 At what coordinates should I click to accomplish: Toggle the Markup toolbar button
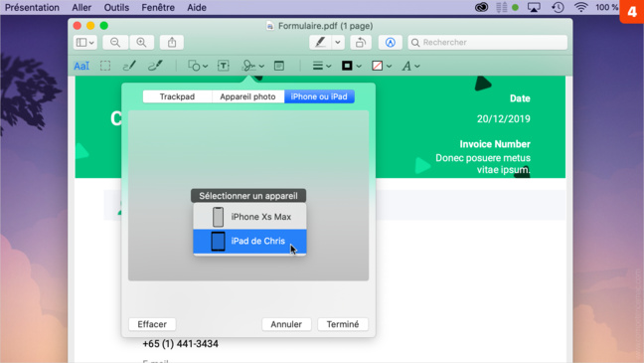[391, 43]
